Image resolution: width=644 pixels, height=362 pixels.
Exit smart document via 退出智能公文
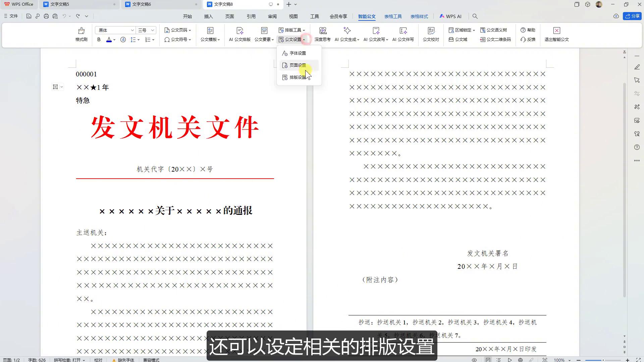(x=556, y=35)
